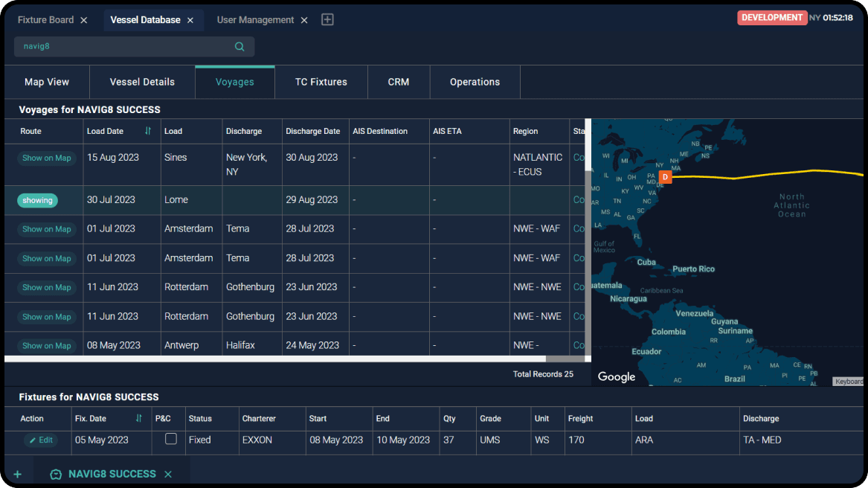The image size is (868, 488).
Task: Close the User Management tab
Action: 304,20
